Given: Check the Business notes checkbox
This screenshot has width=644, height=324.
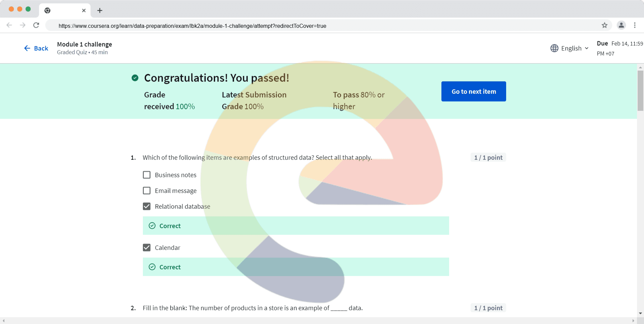Looking at the screenshot, I should (147, 175).
